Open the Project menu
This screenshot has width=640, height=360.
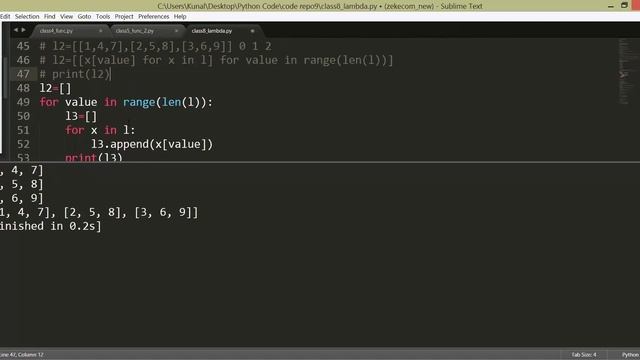pos(124,17)
